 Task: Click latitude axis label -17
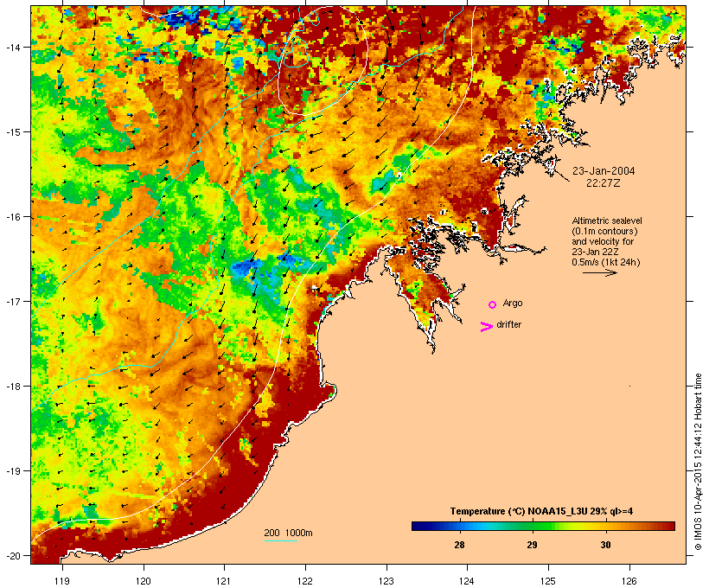tap(12, 301)
